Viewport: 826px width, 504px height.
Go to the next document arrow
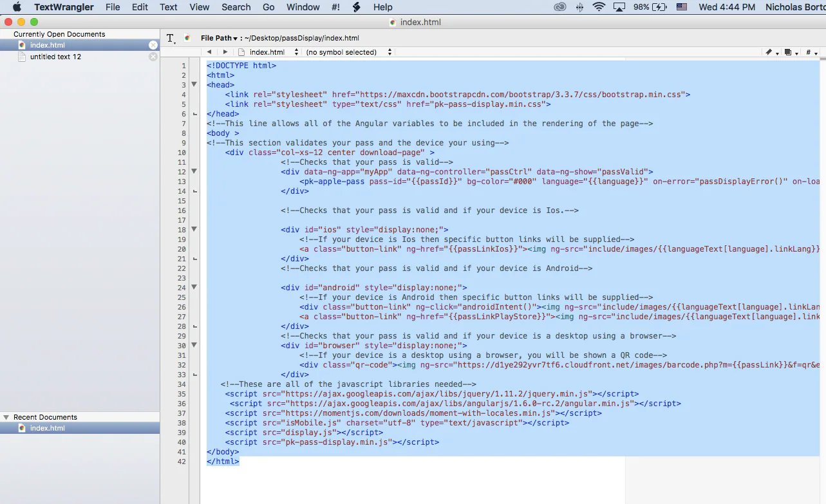[225, 52]
